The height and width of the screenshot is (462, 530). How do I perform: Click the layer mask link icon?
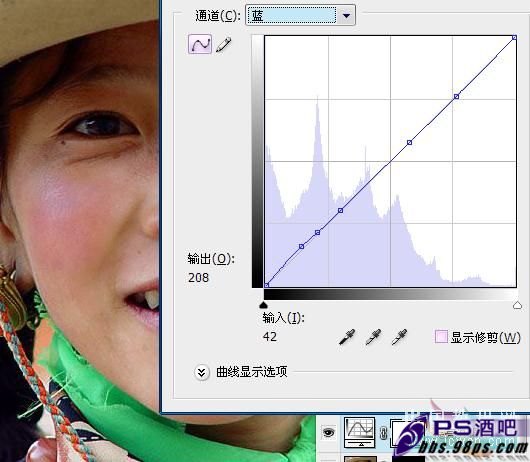pos(383,433)
